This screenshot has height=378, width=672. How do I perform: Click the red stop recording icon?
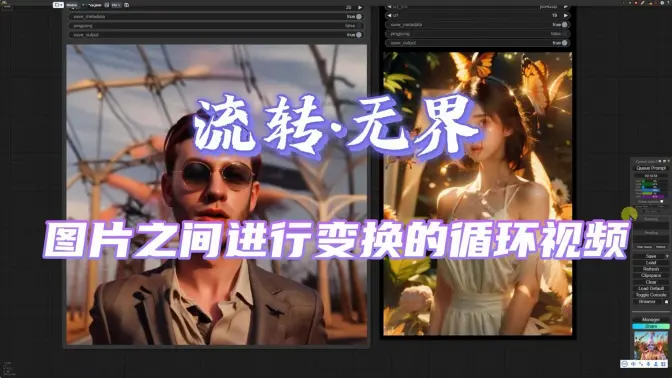[636, 3]
